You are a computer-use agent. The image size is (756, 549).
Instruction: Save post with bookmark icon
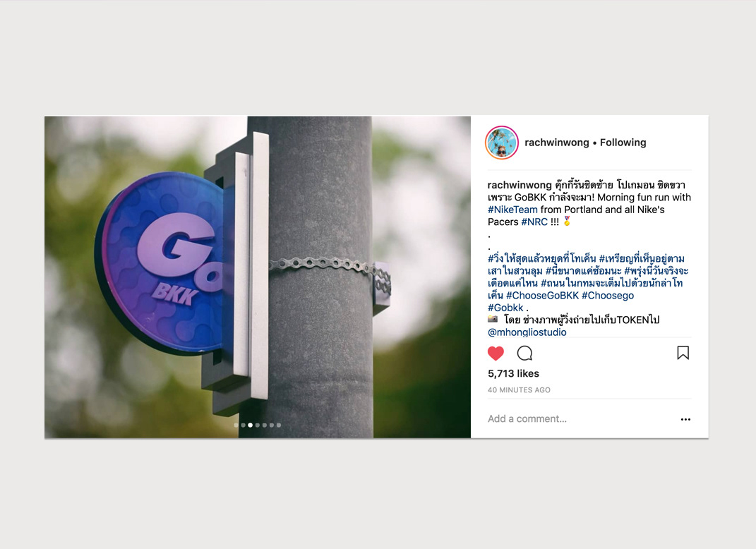(683, 353)
